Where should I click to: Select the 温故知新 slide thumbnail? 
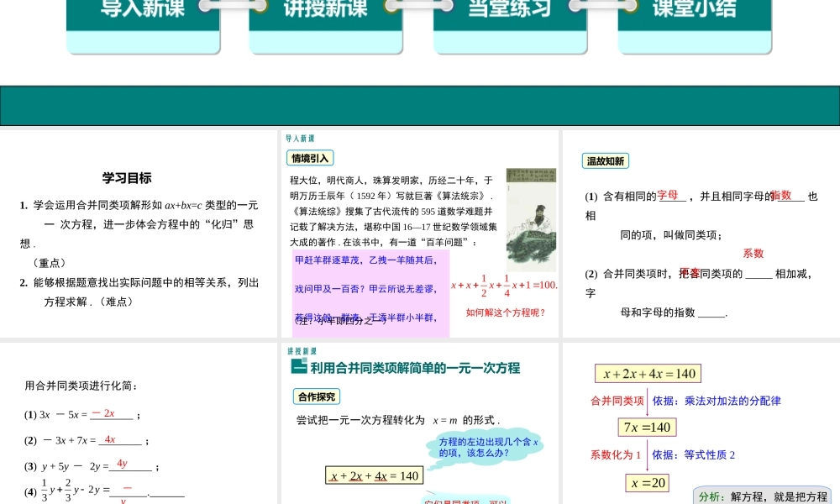tap(701, 234)
